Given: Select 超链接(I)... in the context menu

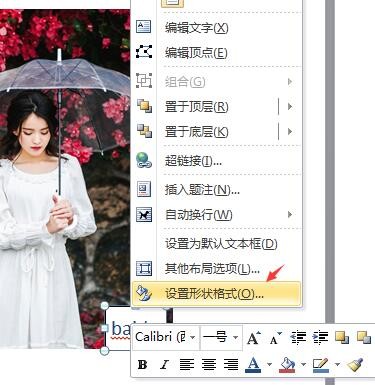Looking at the screenshot, I should pyautogui.click(x=217, y=161).
